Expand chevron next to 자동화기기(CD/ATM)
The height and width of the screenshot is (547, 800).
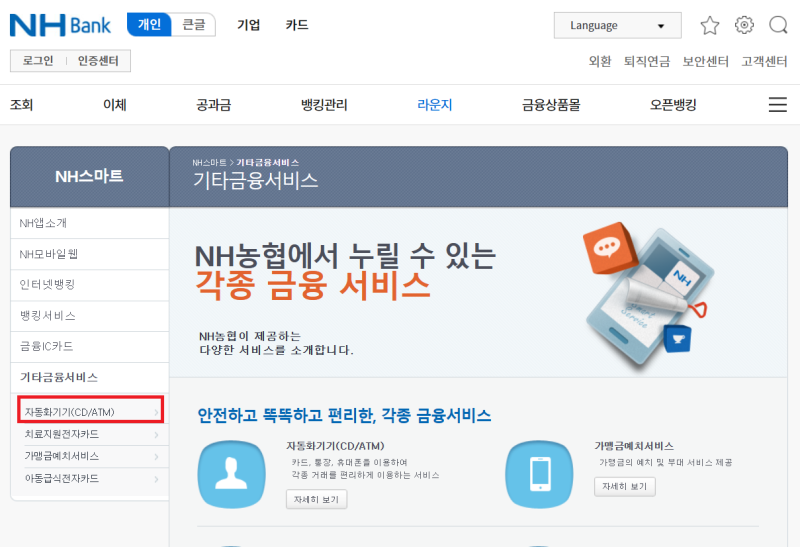click(157, 412)
